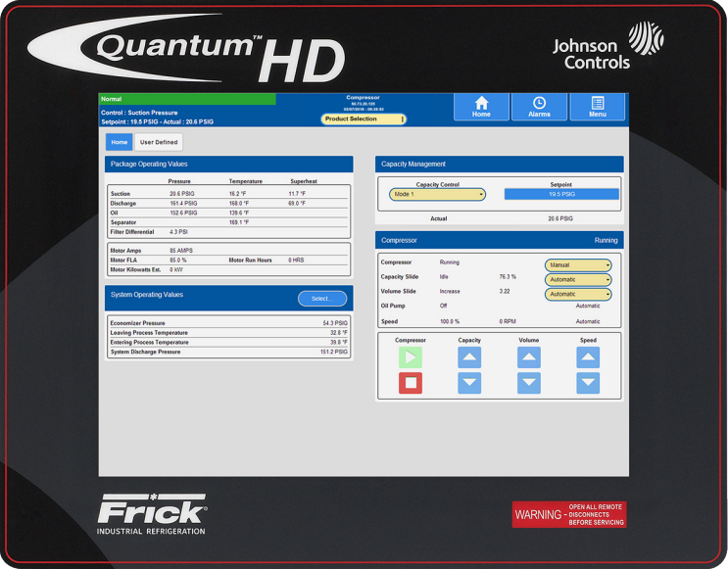
Task: Click the Select... button in System Operating Values
Action: click(x=322, y=299)
